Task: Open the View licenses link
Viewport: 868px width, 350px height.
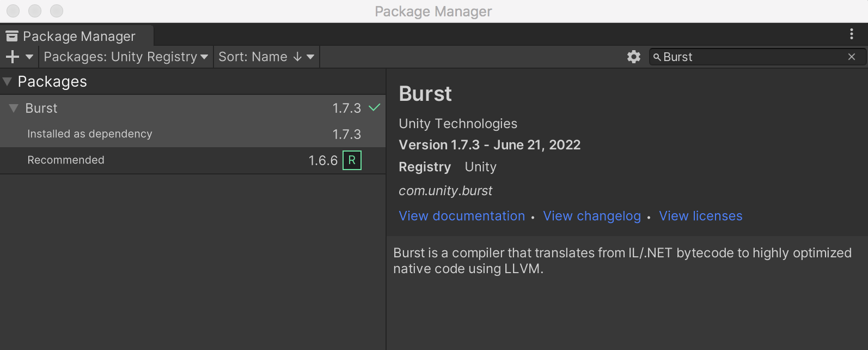Action: [700, 216]
